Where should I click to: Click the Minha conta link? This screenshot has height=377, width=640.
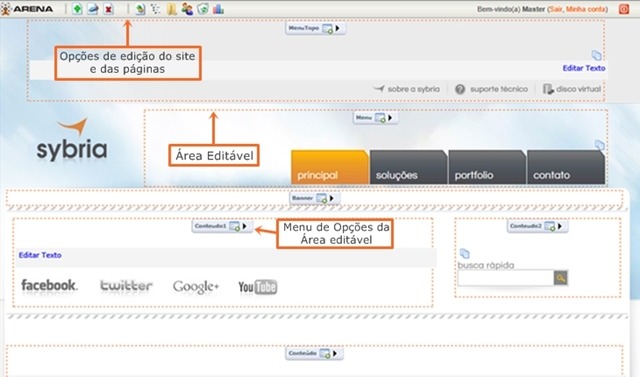(x=586, y=9)
